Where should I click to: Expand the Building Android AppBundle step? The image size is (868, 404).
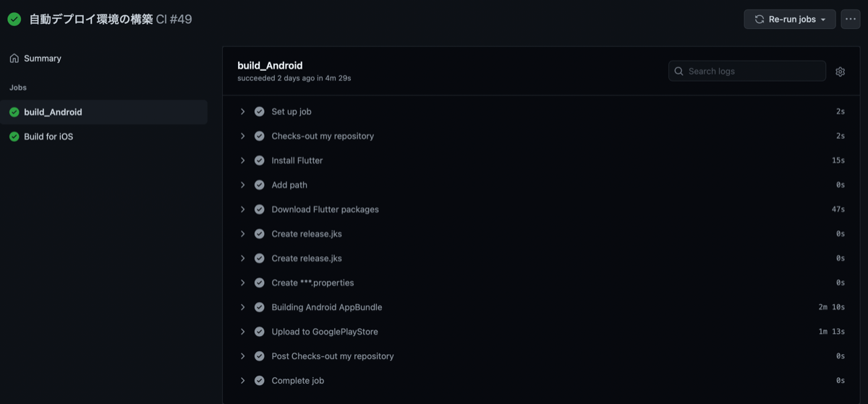pyautogui.click(x=243, y=307)
